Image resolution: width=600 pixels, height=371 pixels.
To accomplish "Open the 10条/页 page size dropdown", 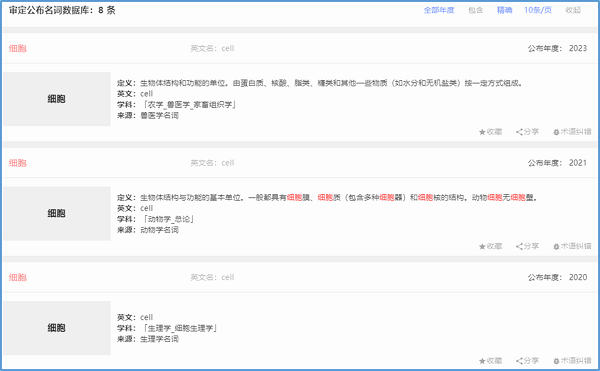I will pos(538,10).
